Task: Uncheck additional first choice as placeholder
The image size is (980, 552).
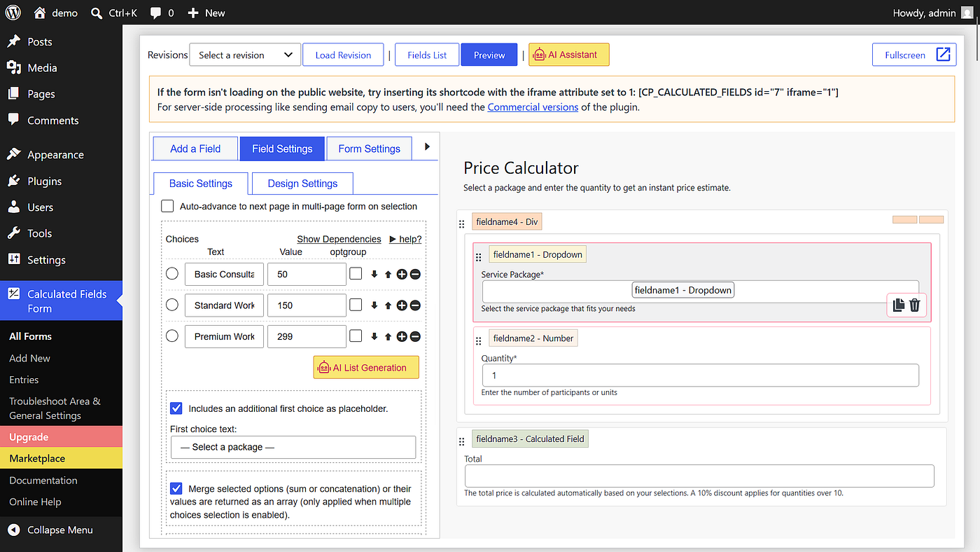Action: point(176,408)
